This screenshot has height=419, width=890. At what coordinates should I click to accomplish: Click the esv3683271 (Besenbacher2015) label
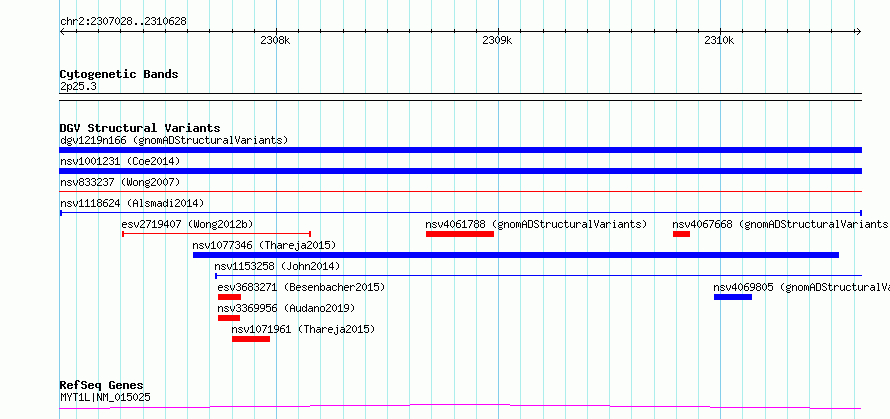(301, 287)
